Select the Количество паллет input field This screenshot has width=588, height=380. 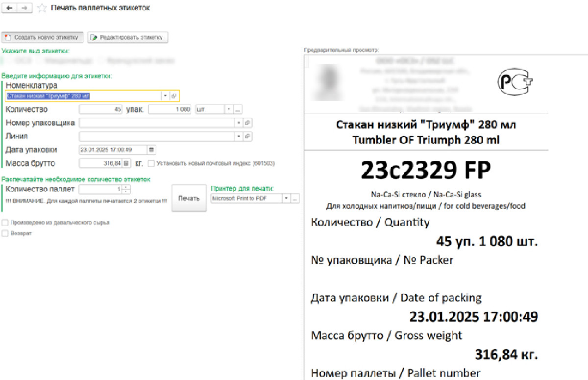[101, 189]
